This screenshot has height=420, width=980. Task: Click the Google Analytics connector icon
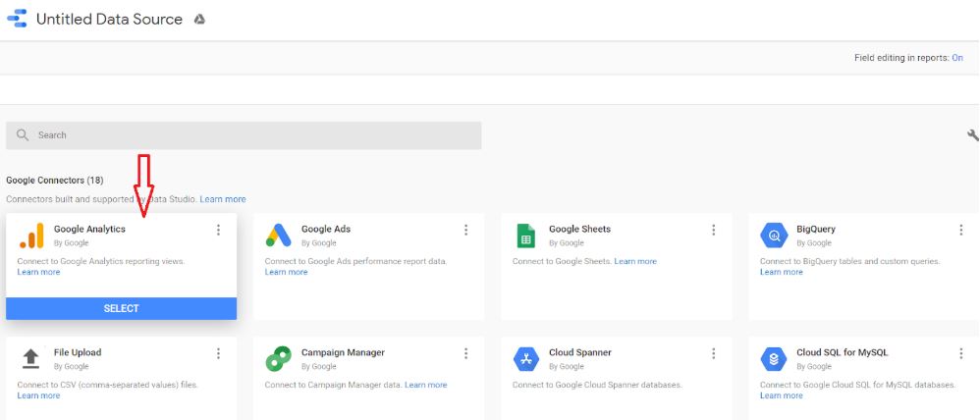pos(31,236)
